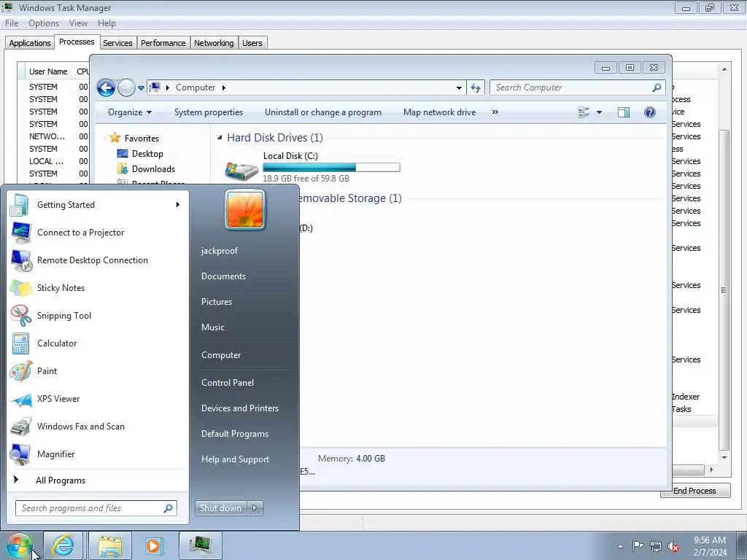Click the clock showing 9:56 AM

pos(709,540)
